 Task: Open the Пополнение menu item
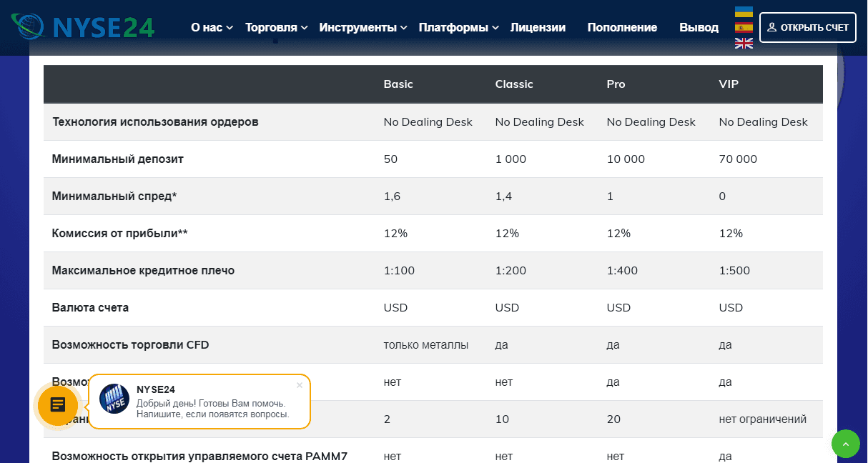[x=622, y=27]
